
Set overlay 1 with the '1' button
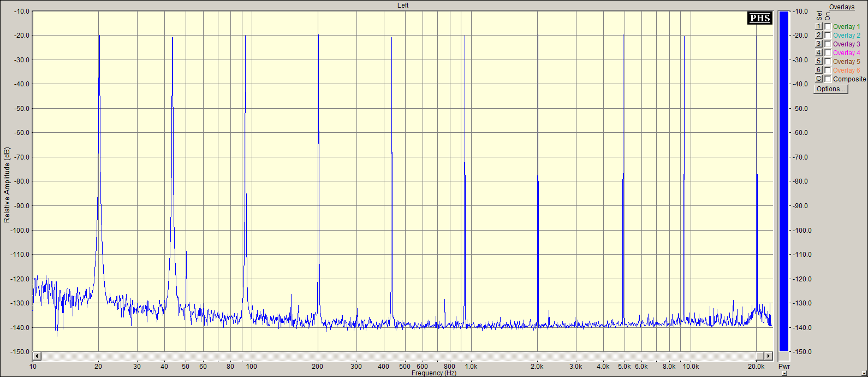(818, 27)
